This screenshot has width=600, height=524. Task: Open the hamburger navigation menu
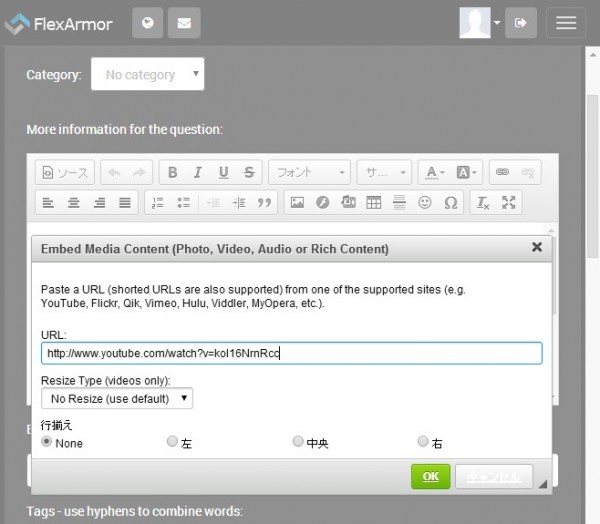tap(567, 22)
